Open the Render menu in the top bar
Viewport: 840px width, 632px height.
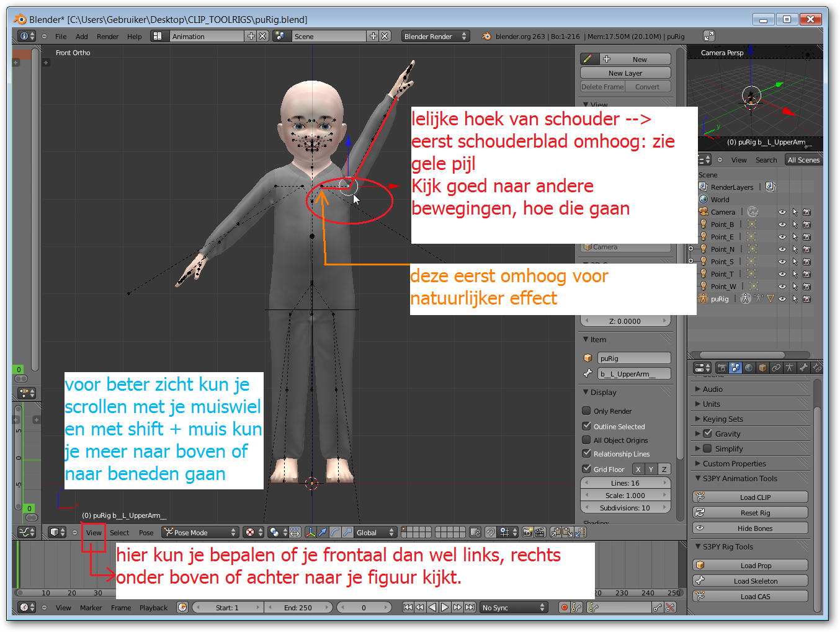(107, 36)
